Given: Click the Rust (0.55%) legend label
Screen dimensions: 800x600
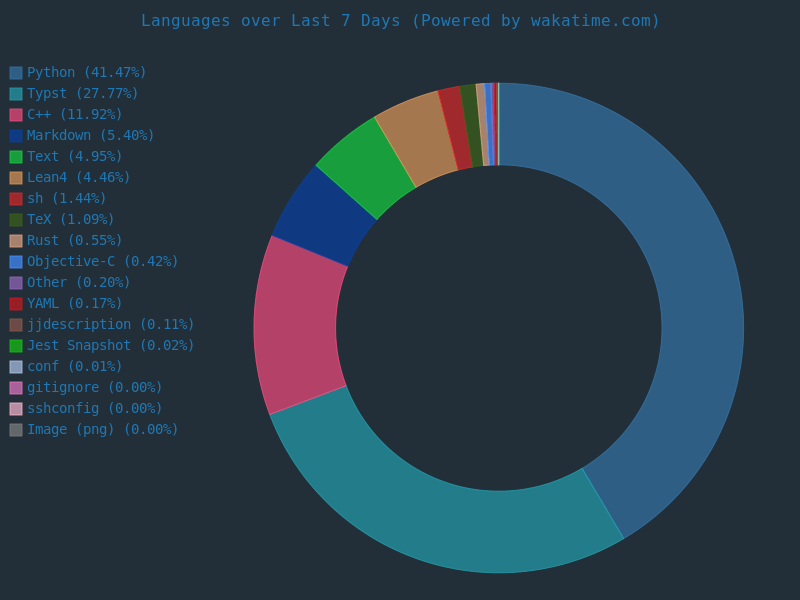Looking at the screenshot, I should (74, 241).
